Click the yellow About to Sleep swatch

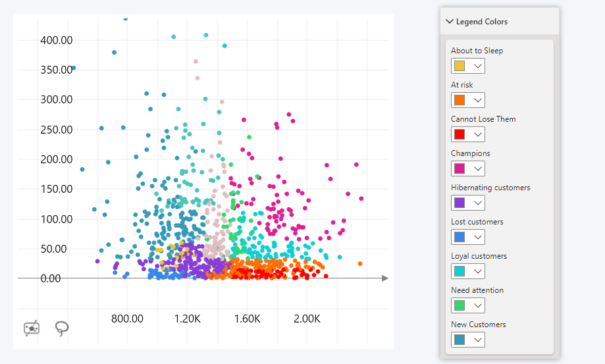tap(460, 66)
